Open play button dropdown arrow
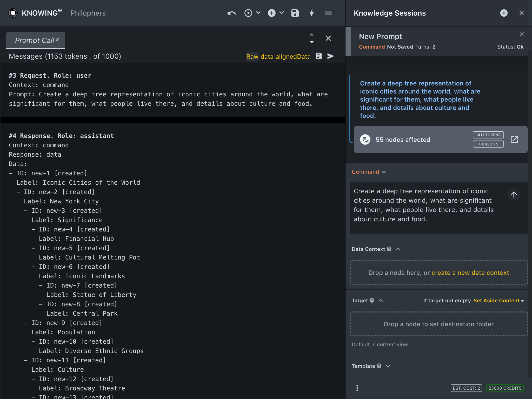532x399 pixels. click(258, 13)
